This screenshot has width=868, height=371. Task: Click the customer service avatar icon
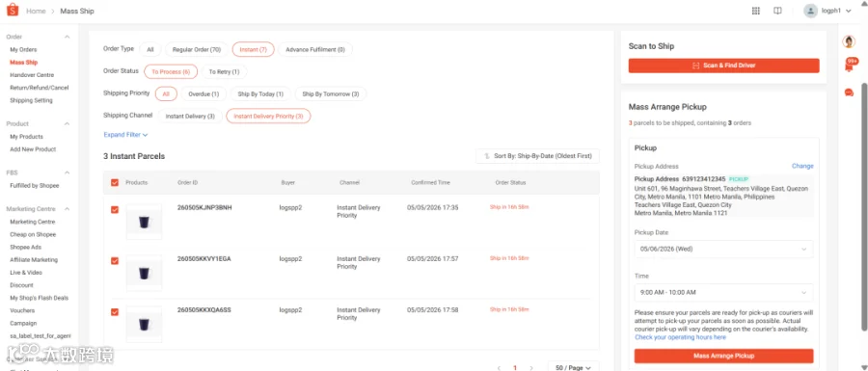(849, 41)
